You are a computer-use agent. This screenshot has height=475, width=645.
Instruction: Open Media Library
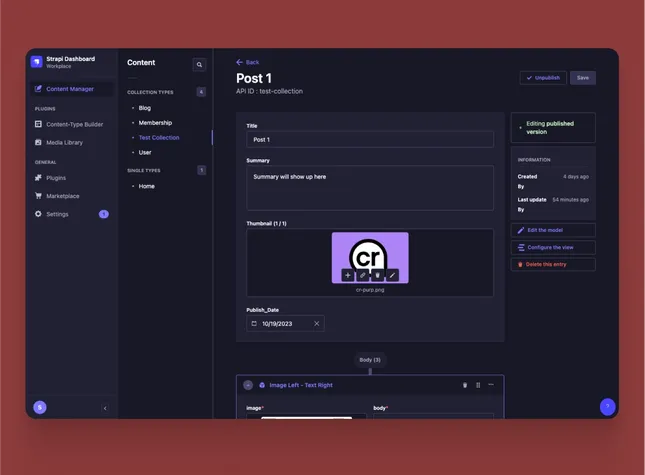pos(59,142)
